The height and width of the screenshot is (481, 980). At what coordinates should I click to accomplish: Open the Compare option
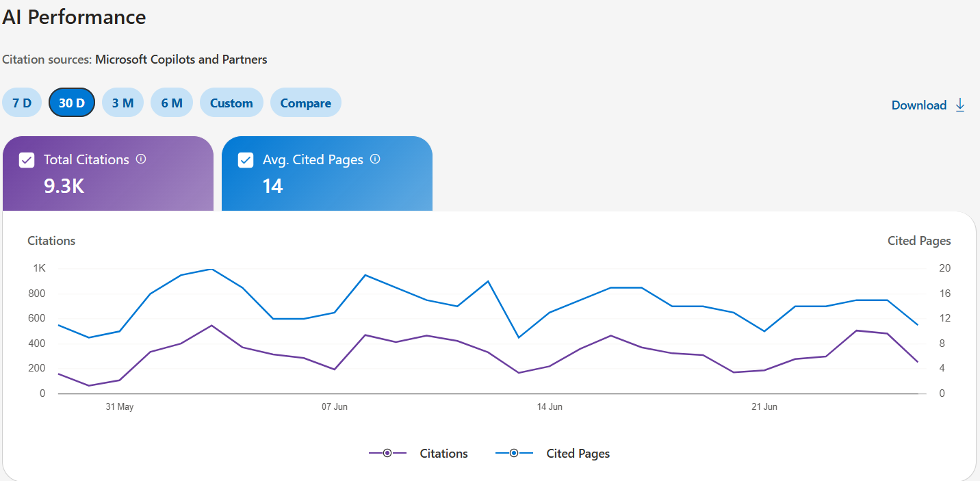click(306, 103)
